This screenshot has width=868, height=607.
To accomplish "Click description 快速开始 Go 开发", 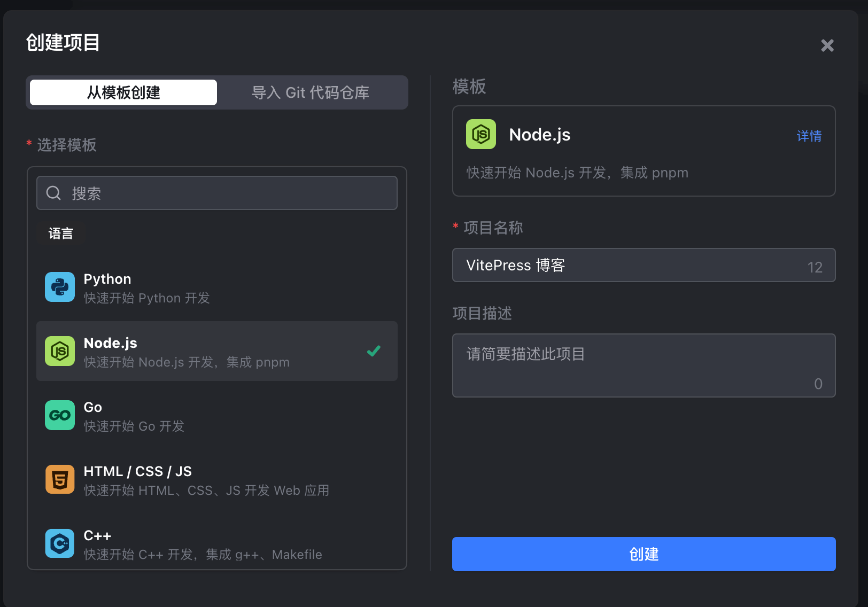I will coord(134,426).
